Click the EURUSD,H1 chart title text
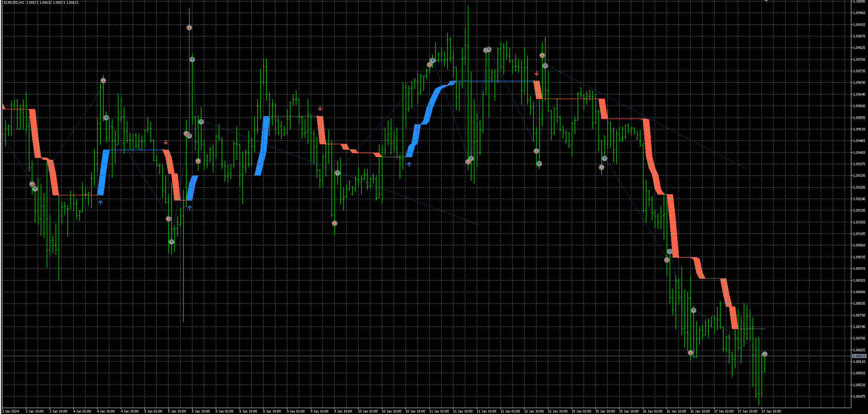868x414 pixels. [13, 2]
